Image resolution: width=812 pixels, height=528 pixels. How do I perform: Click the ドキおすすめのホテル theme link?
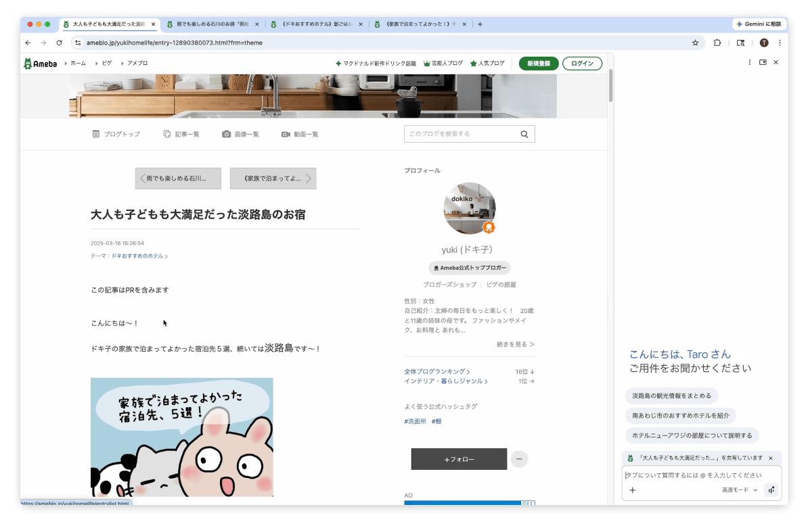coord(138,256)
